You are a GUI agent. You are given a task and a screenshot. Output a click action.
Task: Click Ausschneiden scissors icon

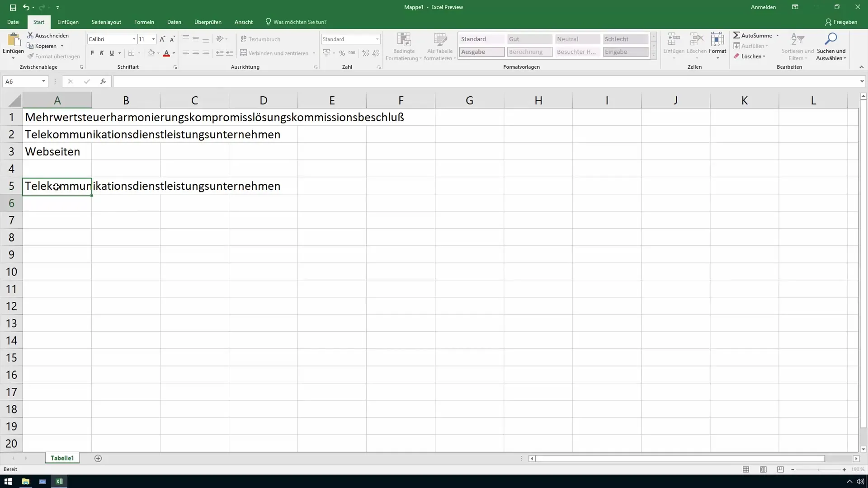point(30,35)
